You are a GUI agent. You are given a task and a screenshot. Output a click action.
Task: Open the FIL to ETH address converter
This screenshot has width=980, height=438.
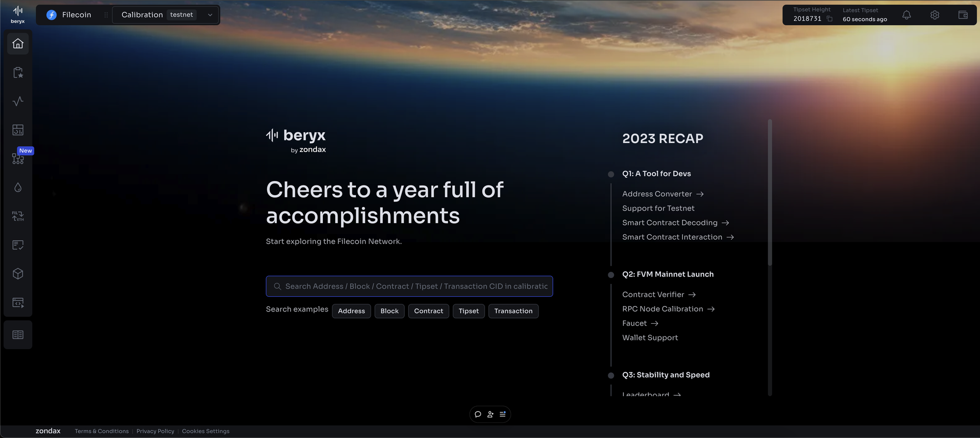pos(18,216)
